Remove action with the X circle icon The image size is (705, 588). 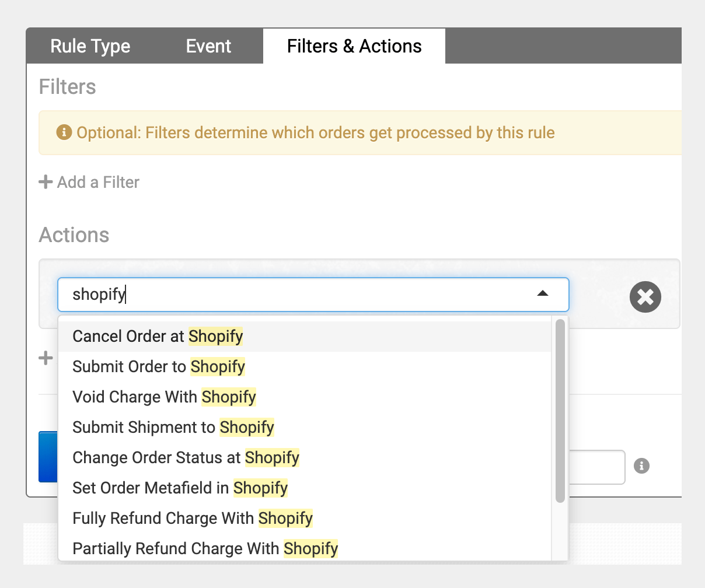[645, 297]
